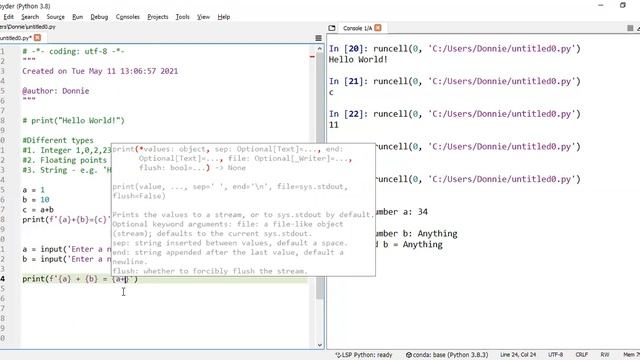The width and height of the screenshot is (640, 360).
Task: Open the console pane options icon
Action: pos(631,28)
